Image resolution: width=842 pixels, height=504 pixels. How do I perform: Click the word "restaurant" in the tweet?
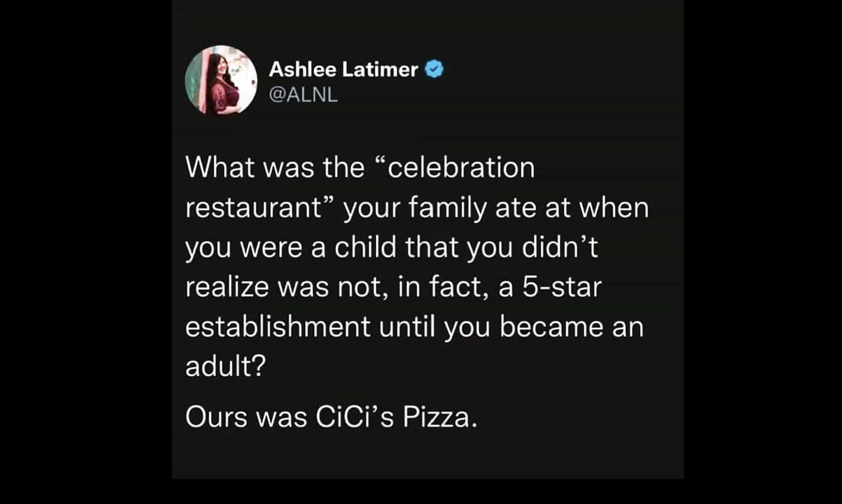click(x=253, y=207)
